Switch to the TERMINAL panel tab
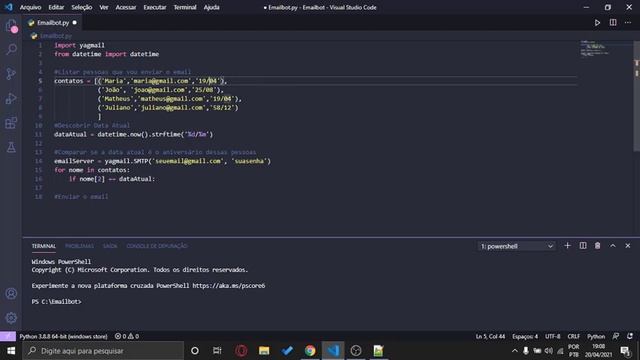This screenshot has width=640, height=360. click(44, 246)
